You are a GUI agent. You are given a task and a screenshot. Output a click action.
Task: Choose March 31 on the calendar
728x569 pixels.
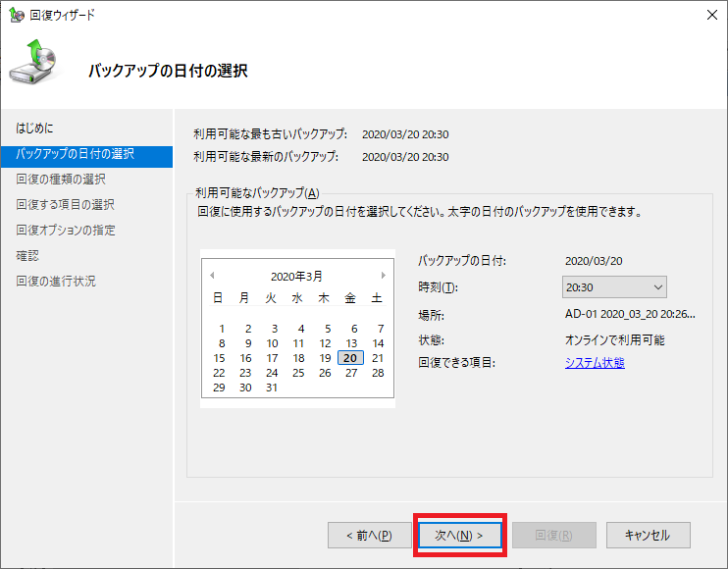tap(272, 388)
